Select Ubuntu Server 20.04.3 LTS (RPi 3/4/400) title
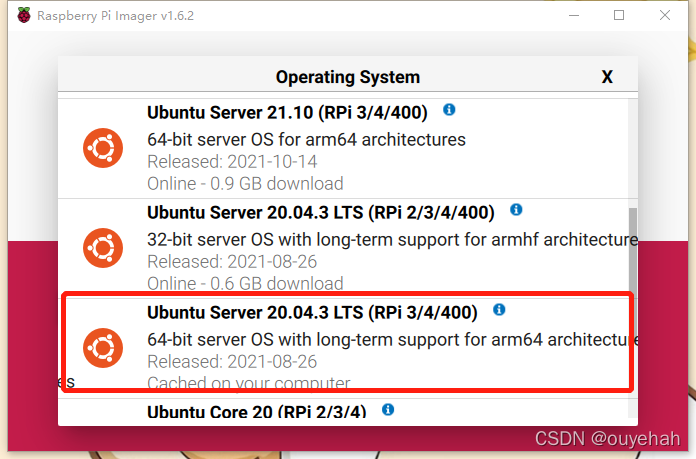696x459 pixels. 312,312
